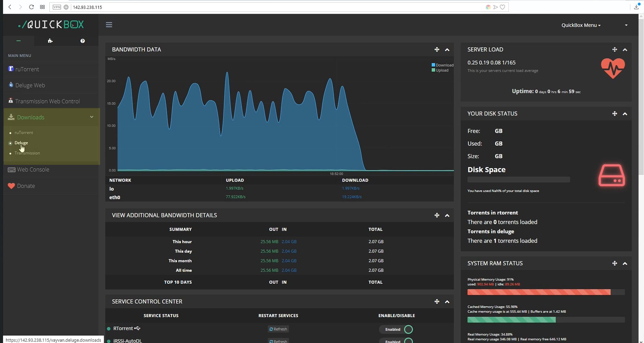Toggle the iRSSi-AutoDL Enabled switch
Screen dimensions: 644x343
(396, 341)
